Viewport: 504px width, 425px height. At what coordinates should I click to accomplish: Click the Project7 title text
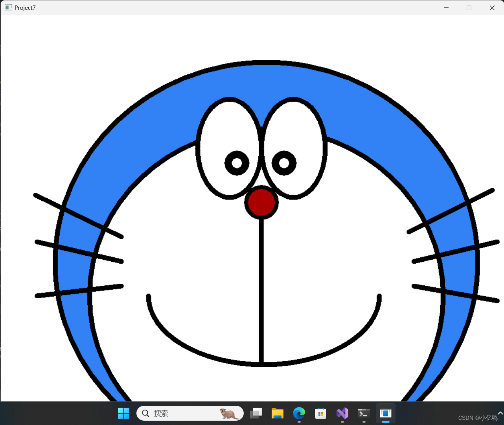[25, 8]
